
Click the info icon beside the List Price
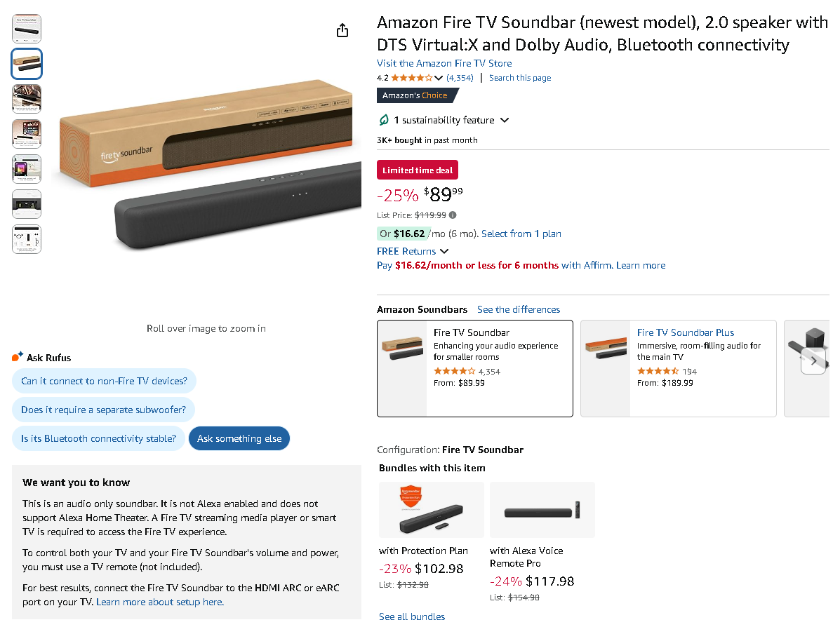point(454,215)
